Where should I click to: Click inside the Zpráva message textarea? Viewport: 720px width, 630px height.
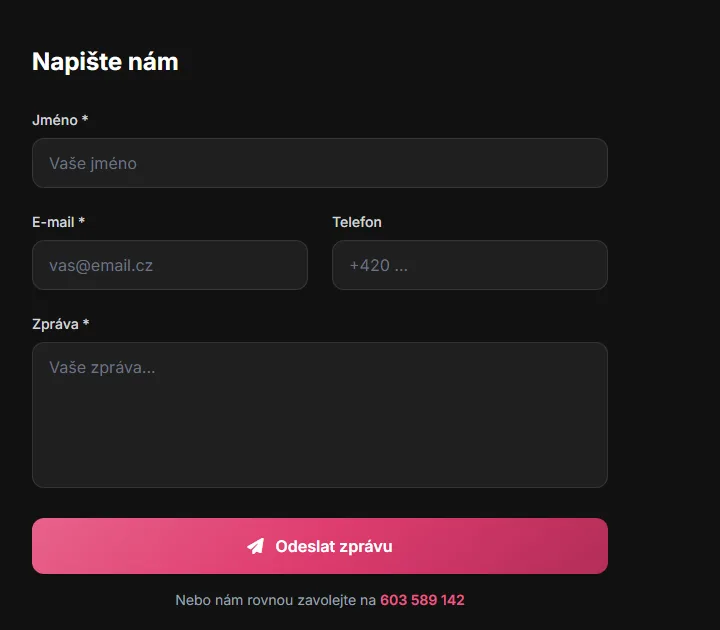[320, 415]
